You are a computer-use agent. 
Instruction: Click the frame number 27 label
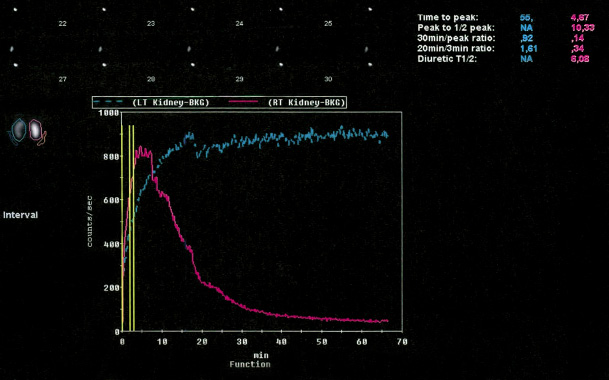(x=63, y=79)
